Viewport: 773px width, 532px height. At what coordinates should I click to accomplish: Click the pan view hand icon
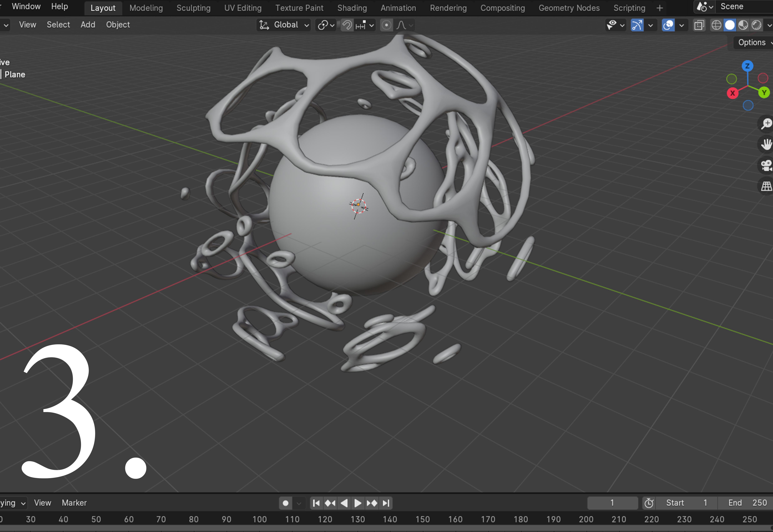pyautogui.click(x=766, y=144)
